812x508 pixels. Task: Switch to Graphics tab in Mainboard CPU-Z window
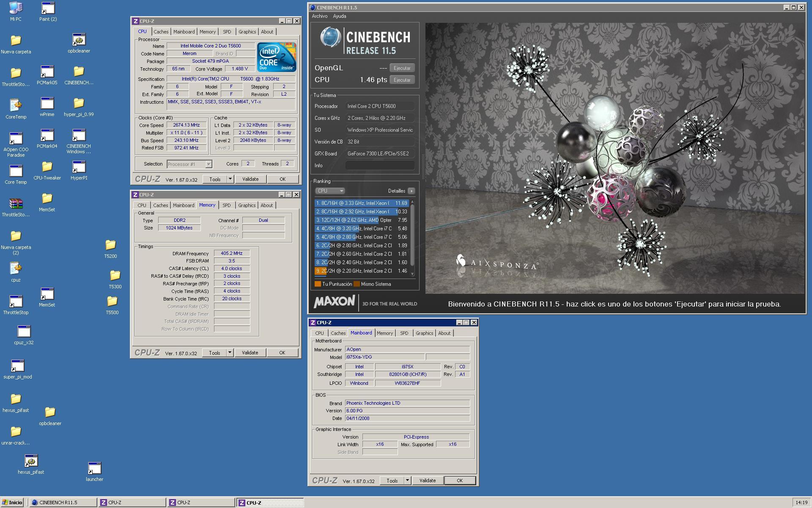(x=424, y=333)
